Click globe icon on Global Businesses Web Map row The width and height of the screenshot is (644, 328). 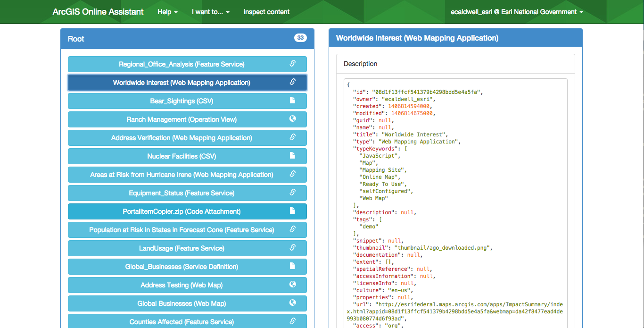(x=292, y=303)
